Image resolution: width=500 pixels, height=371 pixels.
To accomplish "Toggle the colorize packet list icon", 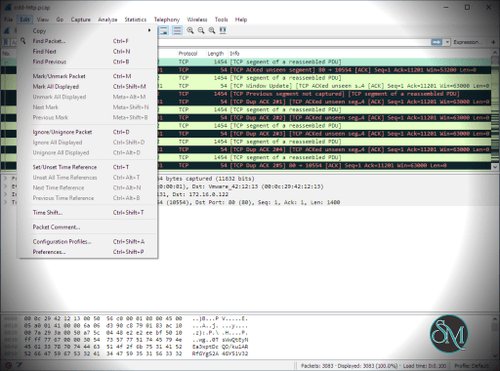I will click(177, 30).
